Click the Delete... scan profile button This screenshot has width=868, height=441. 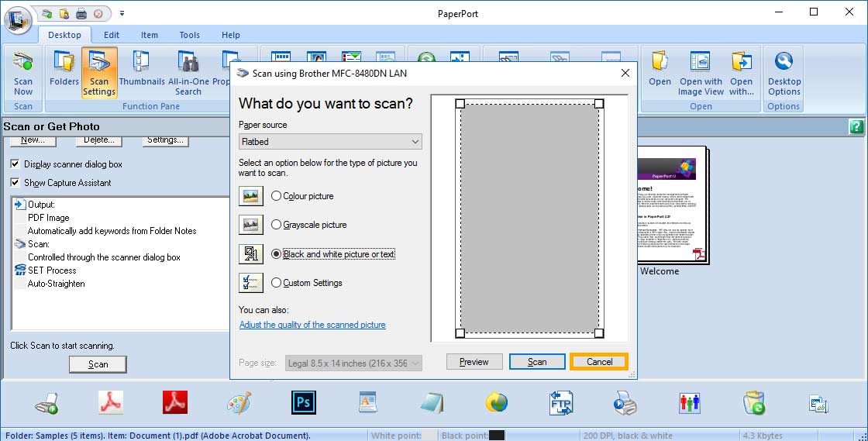pos(99,140)
